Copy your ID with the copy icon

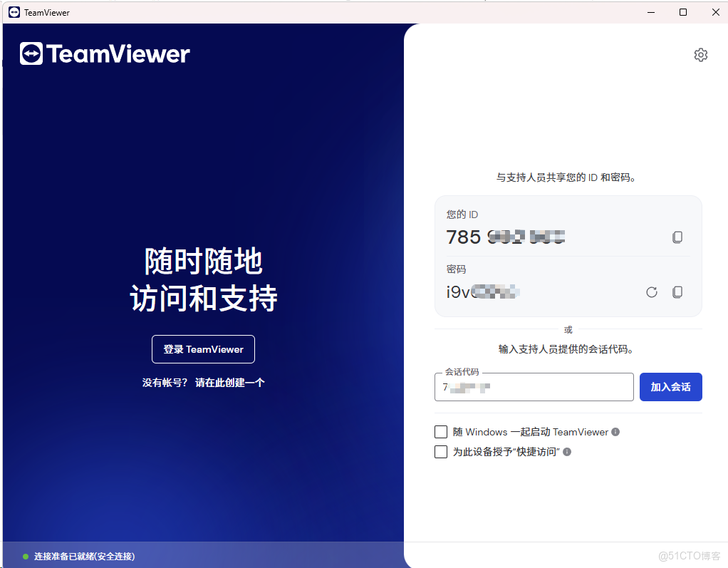click(x=677, y=237)
